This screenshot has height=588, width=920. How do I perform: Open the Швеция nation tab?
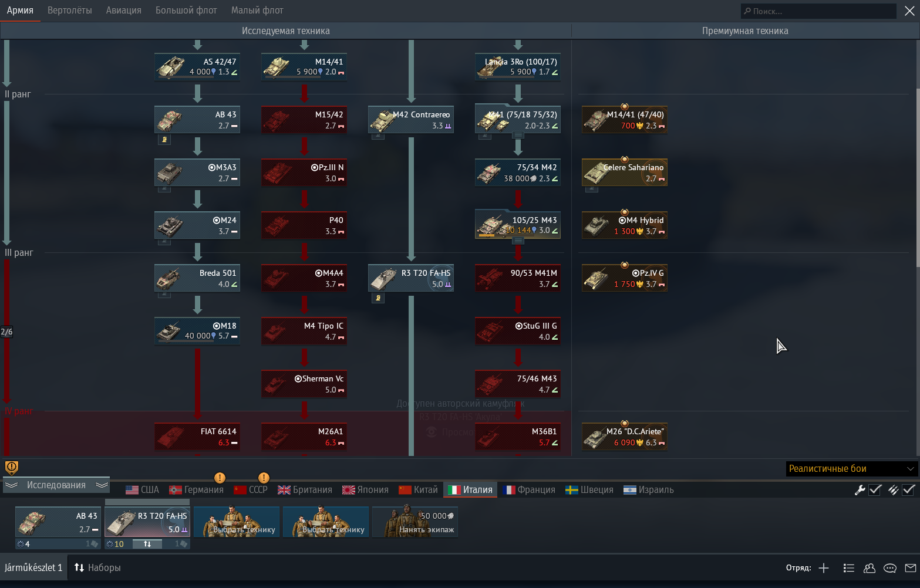[589, 490]
